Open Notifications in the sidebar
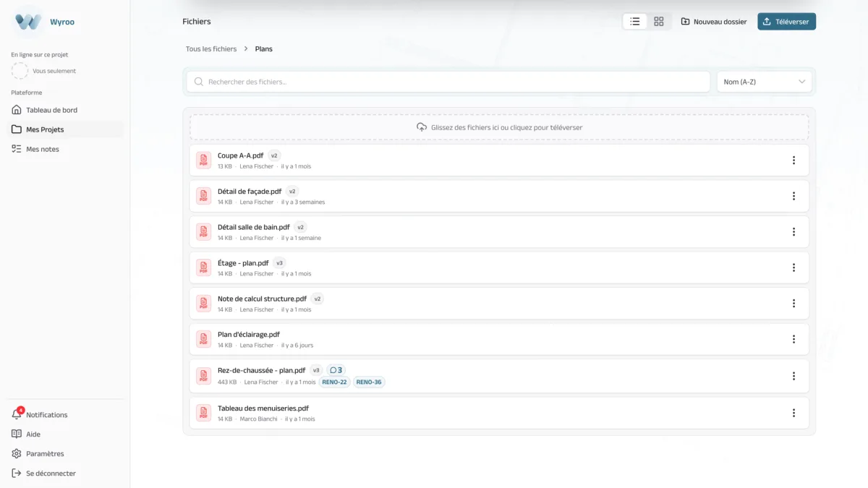Screen dimensions: 868x488 click(x=65, y=415)
